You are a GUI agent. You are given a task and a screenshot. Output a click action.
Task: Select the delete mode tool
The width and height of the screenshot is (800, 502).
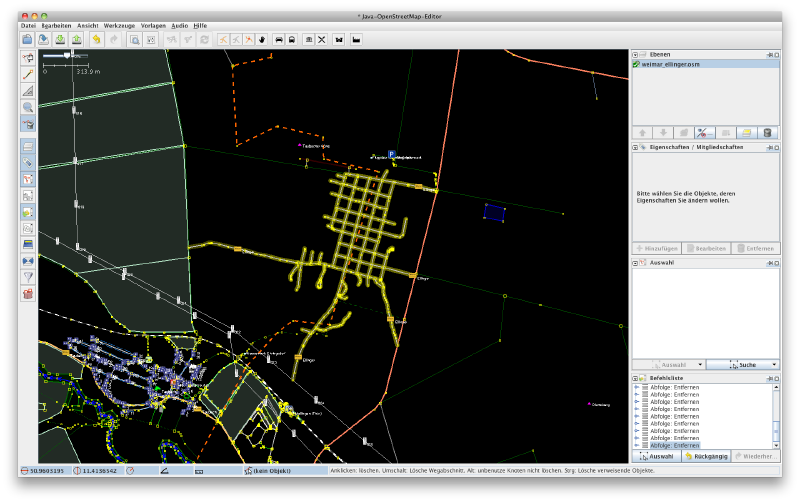28,124
